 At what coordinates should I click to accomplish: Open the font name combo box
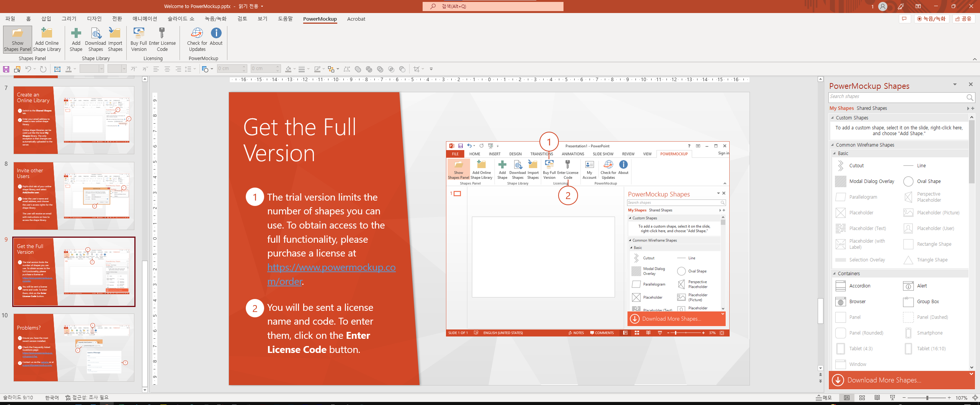tap(91, 69)
